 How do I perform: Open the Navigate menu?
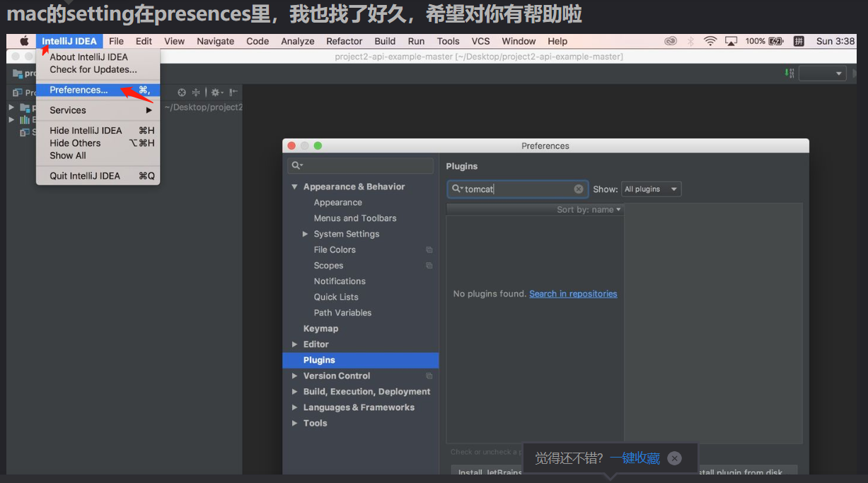(x=216, y=41)
